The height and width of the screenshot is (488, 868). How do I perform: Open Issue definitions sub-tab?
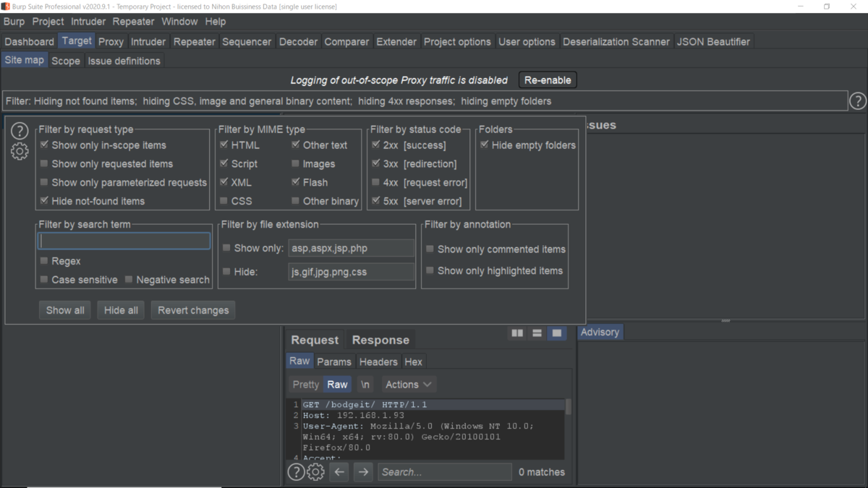124,61
